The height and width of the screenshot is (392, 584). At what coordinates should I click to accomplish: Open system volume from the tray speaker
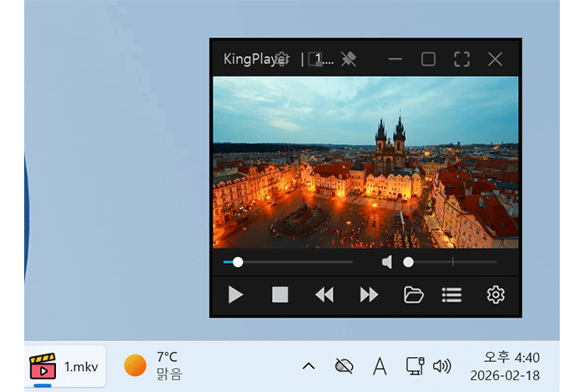click(442, 366)
